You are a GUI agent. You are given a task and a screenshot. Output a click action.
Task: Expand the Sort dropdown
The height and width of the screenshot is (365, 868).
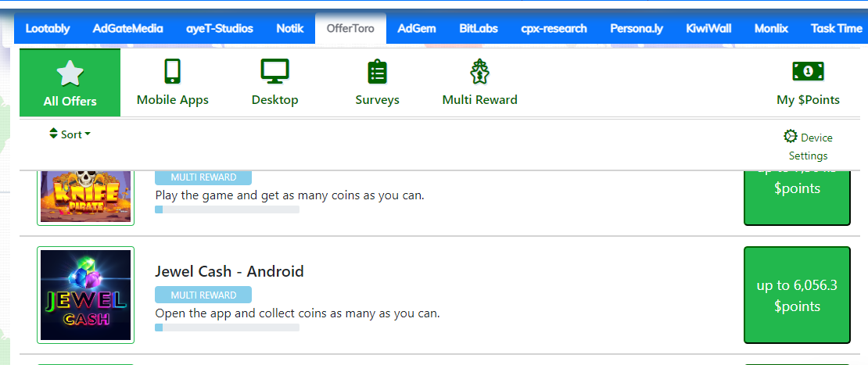tap(70, 134)
